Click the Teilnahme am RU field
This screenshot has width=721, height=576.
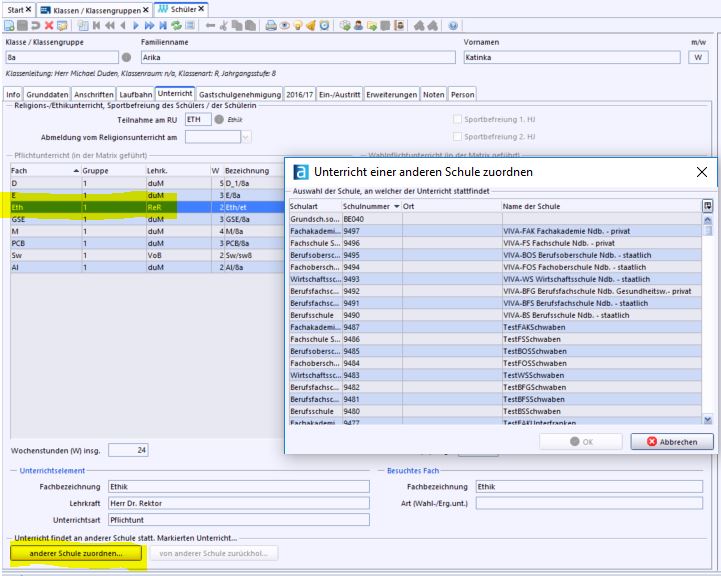click(198, 120)
